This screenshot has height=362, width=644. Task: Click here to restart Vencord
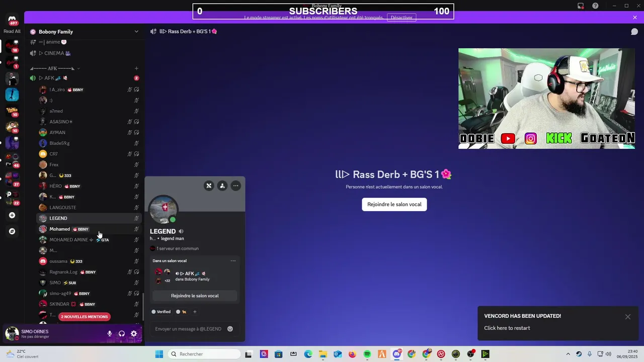(x=507, y=328)
